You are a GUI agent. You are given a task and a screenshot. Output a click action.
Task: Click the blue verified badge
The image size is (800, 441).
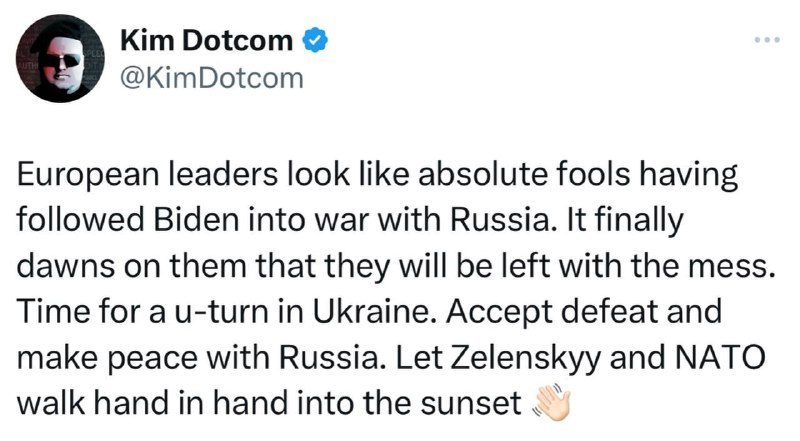click(x=313, y=41)
